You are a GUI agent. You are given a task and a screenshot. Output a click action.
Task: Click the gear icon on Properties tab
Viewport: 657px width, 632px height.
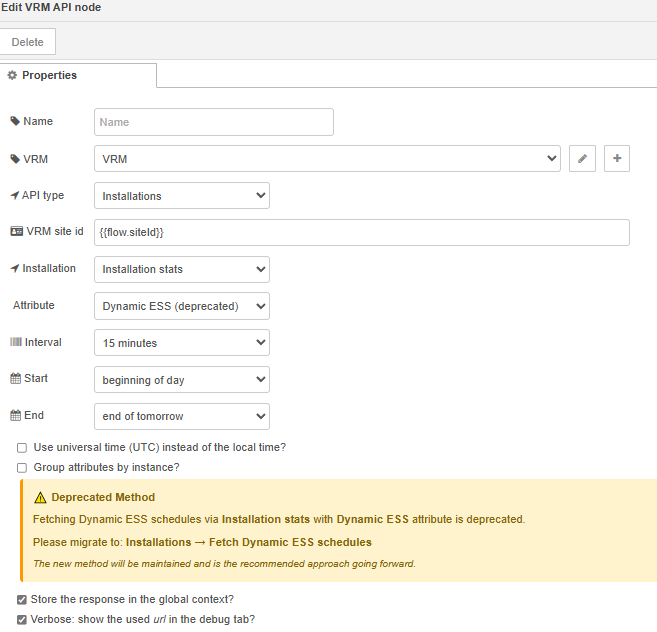click(13, 76)
